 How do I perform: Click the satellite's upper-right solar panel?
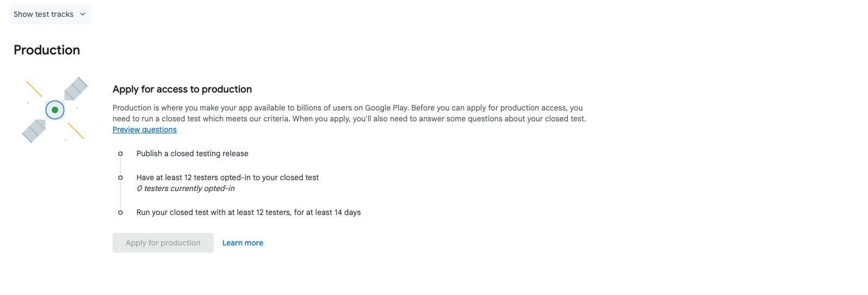(76, 89)
